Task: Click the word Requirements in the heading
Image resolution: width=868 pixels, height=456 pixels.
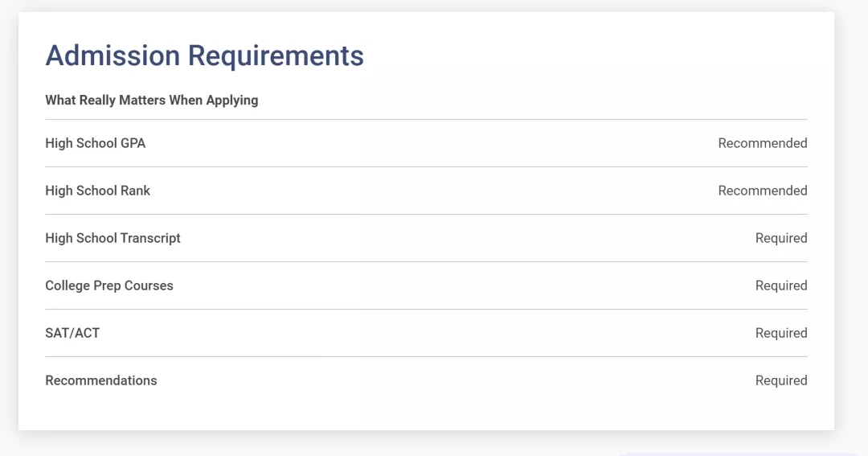Action: point(276,56)
